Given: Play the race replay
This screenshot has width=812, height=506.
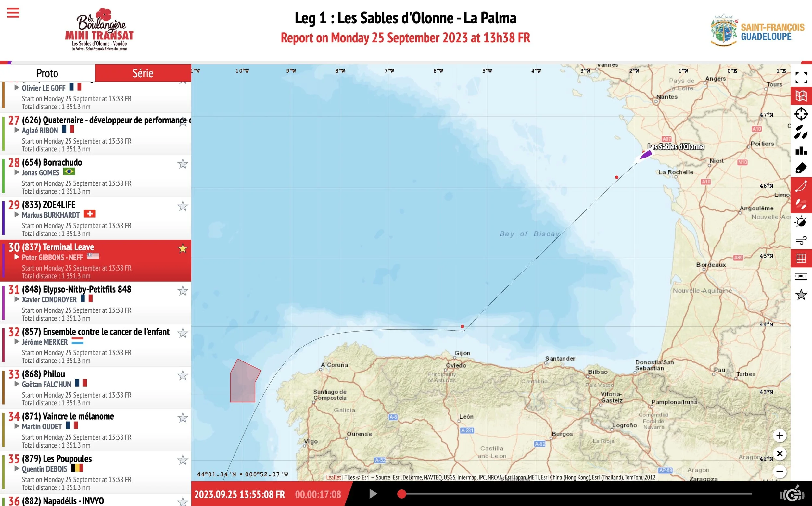Looking at the screenshot, I should 373,494.
